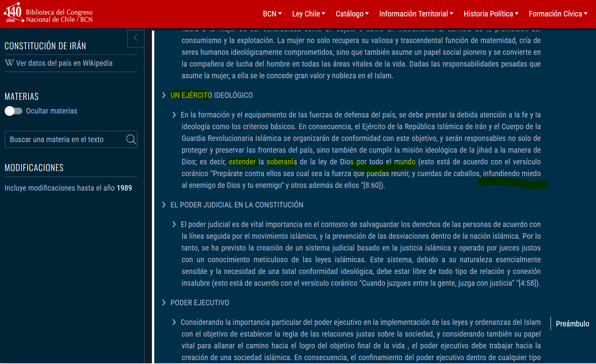Viewport: 596px width, 364px height.
Task: Click the Wikipedia W icon
Action: 9,63
